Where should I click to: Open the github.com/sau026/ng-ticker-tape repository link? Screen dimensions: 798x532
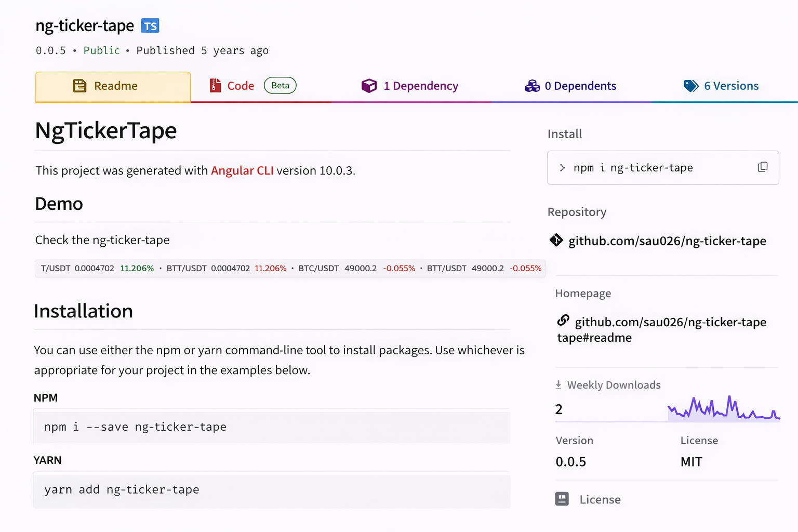click(667, 241)
